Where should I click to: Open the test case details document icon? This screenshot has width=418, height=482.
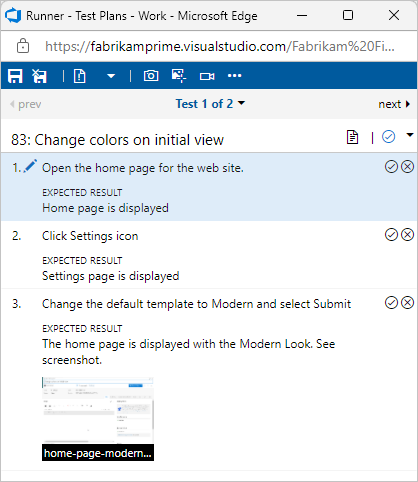pos(352,137)
